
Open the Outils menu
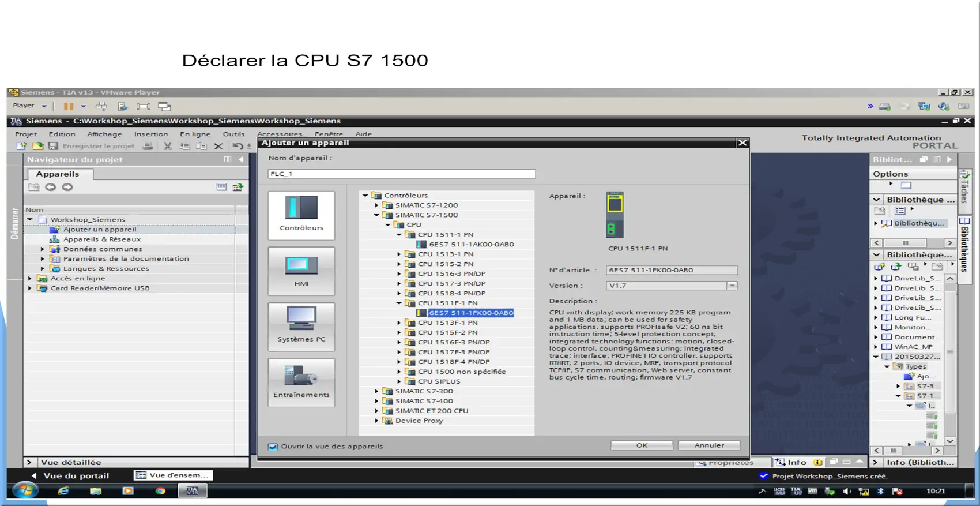(233, 134)
